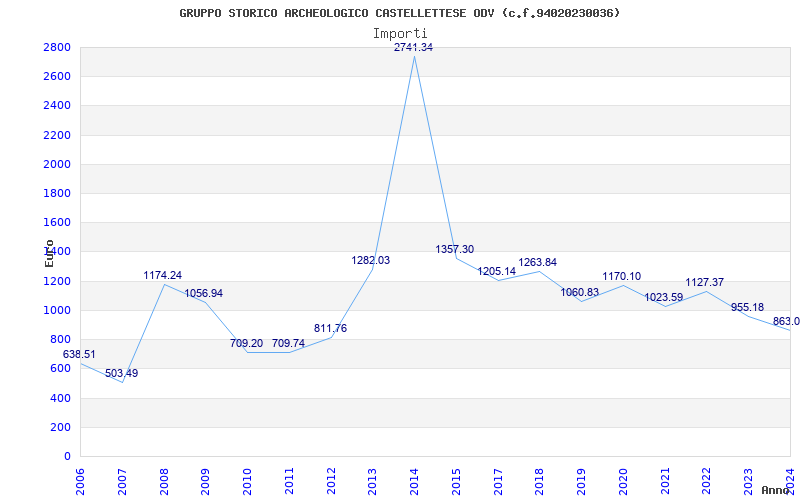The height and width of the screenshot is (500, 800).
Task: Click the y-axis value 2000
Action: point(57,164)
